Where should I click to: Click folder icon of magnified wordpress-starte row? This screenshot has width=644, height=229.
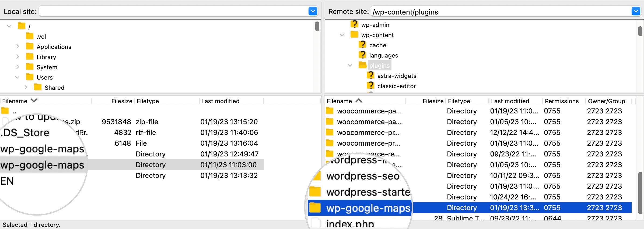tap(315, 192)
